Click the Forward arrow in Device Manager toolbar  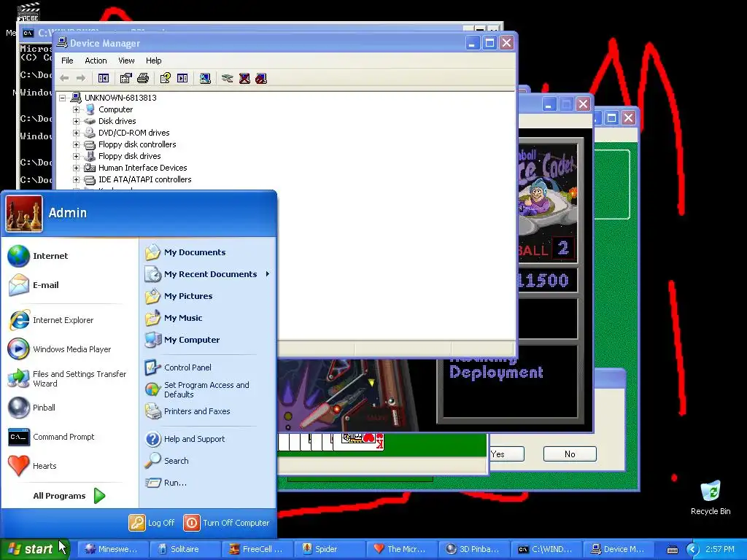click(81, 78)
